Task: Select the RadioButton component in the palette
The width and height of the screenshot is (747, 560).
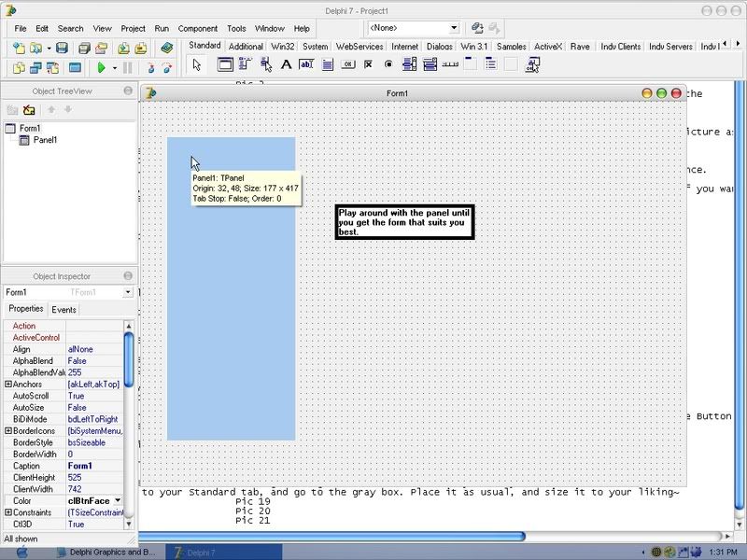Action: click(388, 65)
